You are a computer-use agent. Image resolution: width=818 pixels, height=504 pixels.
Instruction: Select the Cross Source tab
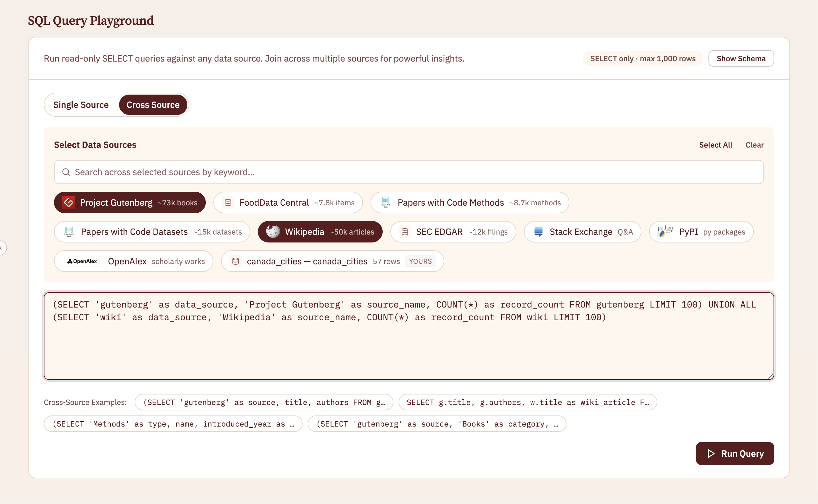pos(153,105)
